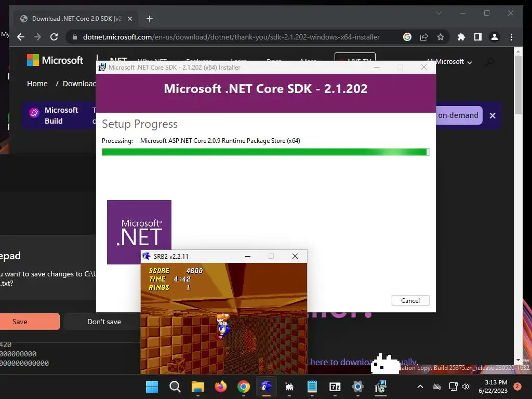Click the on-demand banner button
The image size is (532, 399).
tap(458, 115)
